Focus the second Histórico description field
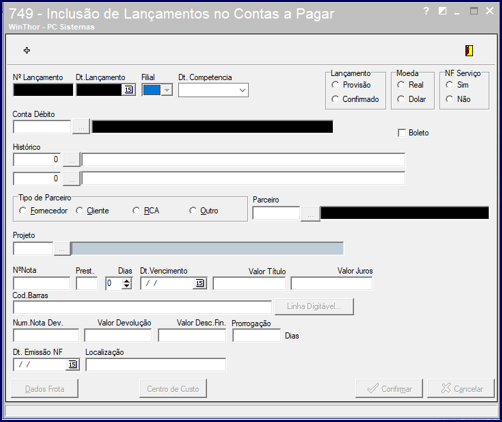 (243, 179)
